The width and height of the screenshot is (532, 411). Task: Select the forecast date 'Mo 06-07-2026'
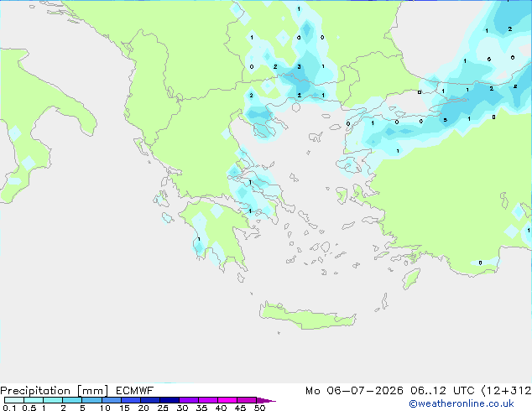tap(354, 391)
